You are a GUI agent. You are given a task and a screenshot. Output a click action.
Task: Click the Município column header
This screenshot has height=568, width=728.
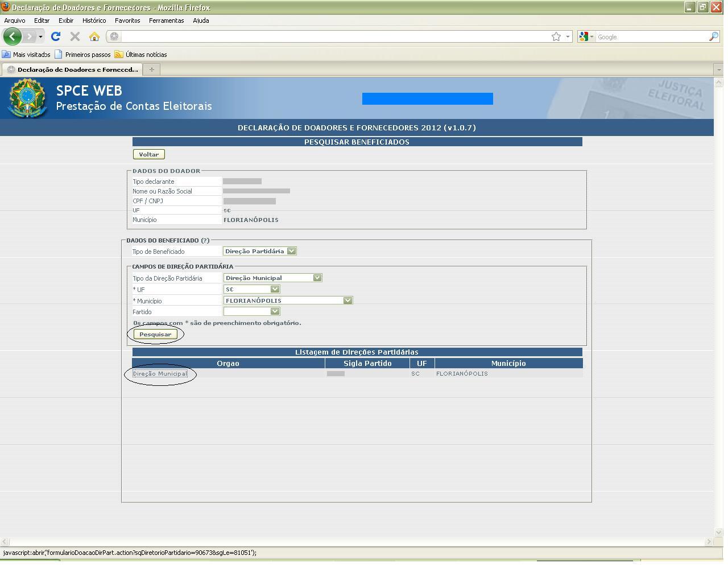(x=508, y=363)
